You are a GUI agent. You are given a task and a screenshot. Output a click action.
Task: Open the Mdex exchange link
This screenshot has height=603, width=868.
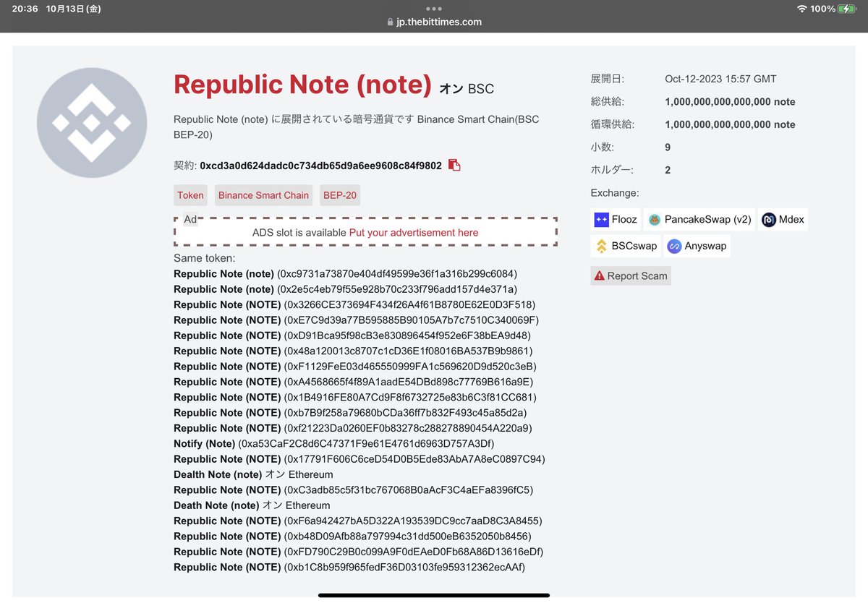[783, 220]
